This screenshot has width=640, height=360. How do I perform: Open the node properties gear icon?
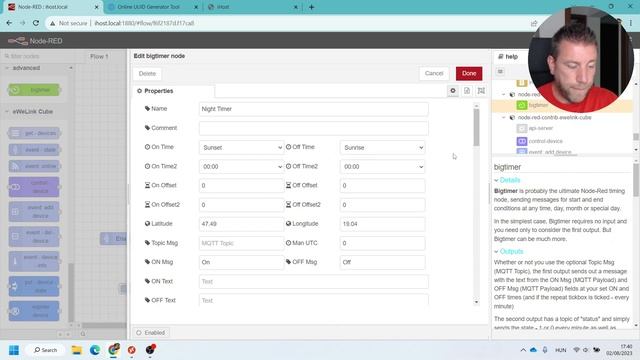tap(453, 91)
